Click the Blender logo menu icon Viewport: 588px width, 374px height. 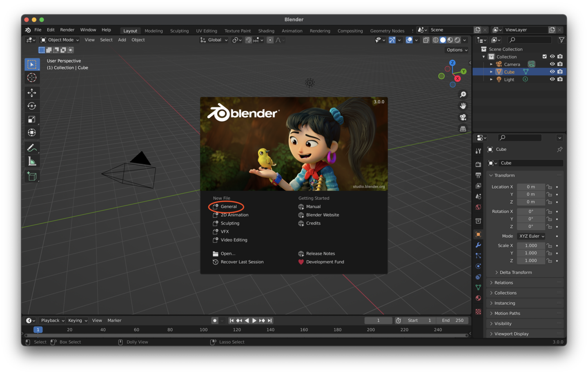pyautogui.click(x=28, y=30)
